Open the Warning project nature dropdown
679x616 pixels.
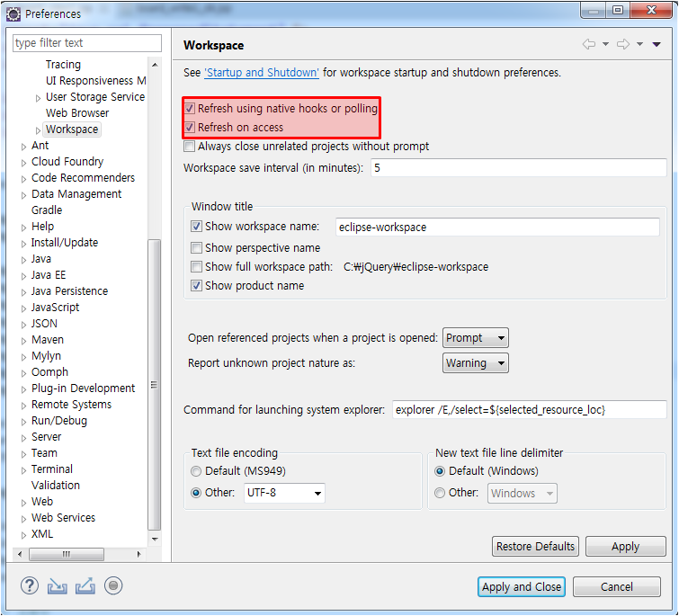pos(476,362)
